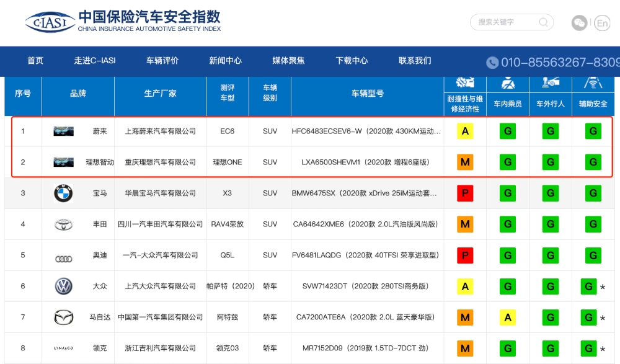Viewport: 620px width, 364px height.
Task: Click green G pedestrian rating for 宝马 X3
Action: (x=551, y=193)
